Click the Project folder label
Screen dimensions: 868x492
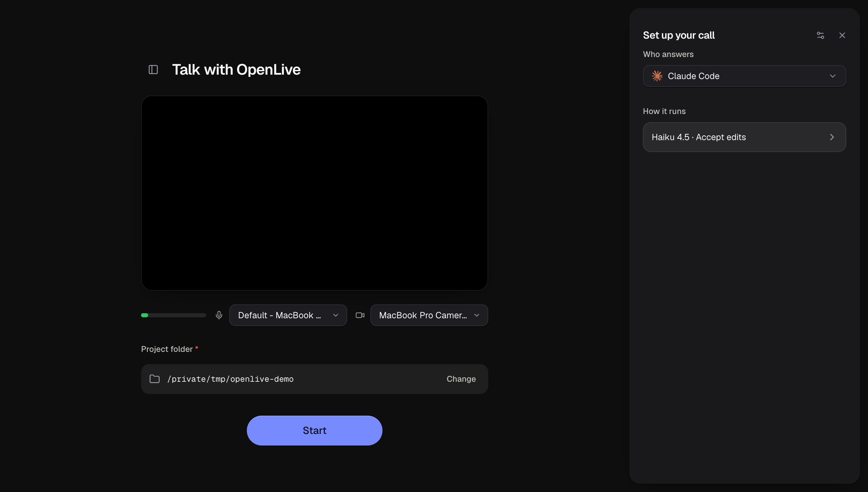[167, 349]
